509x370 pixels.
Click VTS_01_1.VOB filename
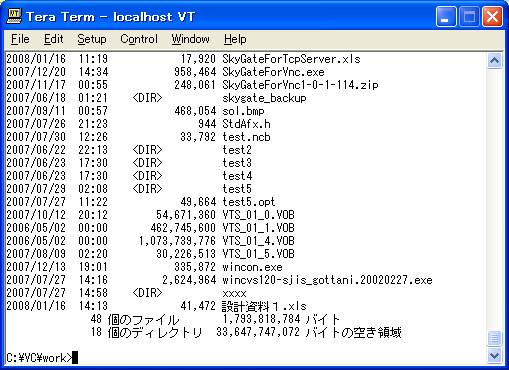pos(258,228)
